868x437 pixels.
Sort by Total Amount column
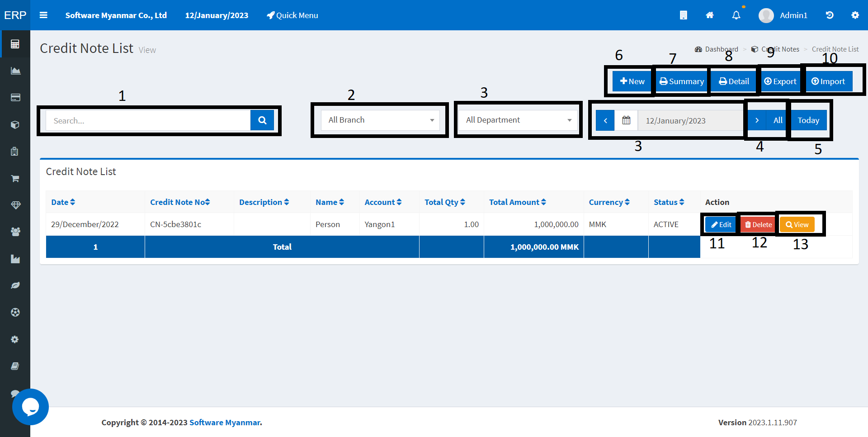click(518, 202)
